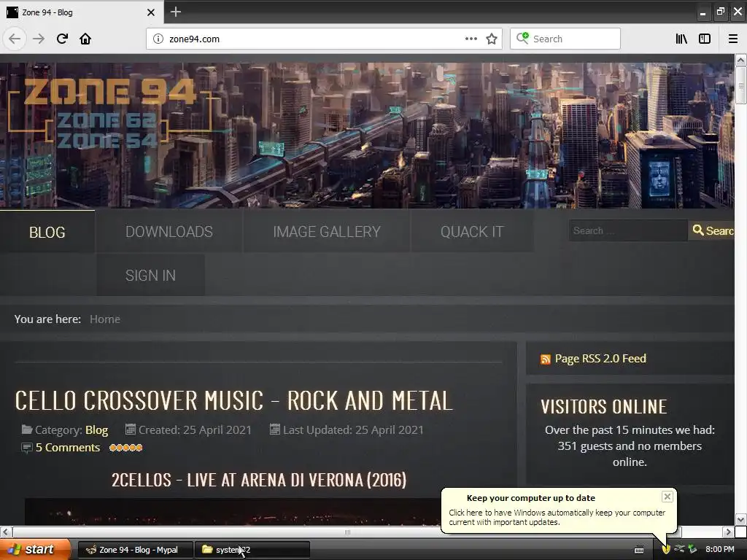Viewport: 747px width, 560px height.
Task: Switch to system32 folder taskbar button
Action: pyautogui.click(x=253, y=550)
